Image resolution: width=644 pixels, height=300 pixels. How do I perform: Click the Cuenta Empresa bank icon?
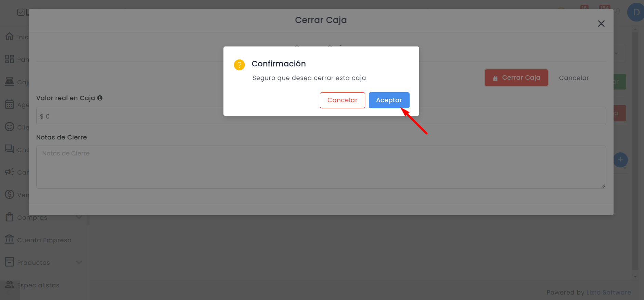(x=10, y=239)
